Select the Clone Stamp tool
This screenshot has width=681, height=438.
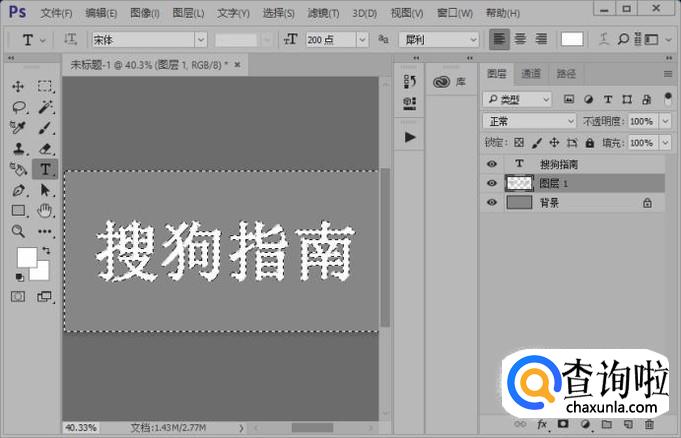tap(19, 149)
